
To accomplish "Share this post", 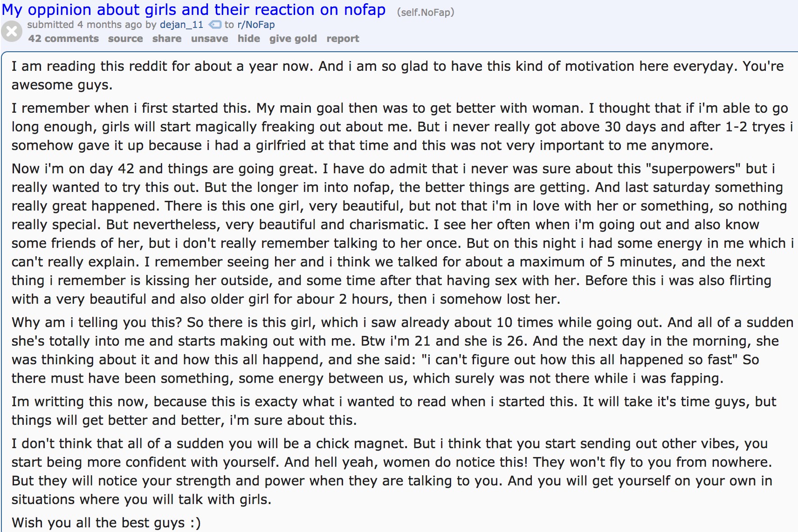I will point(167,39).
